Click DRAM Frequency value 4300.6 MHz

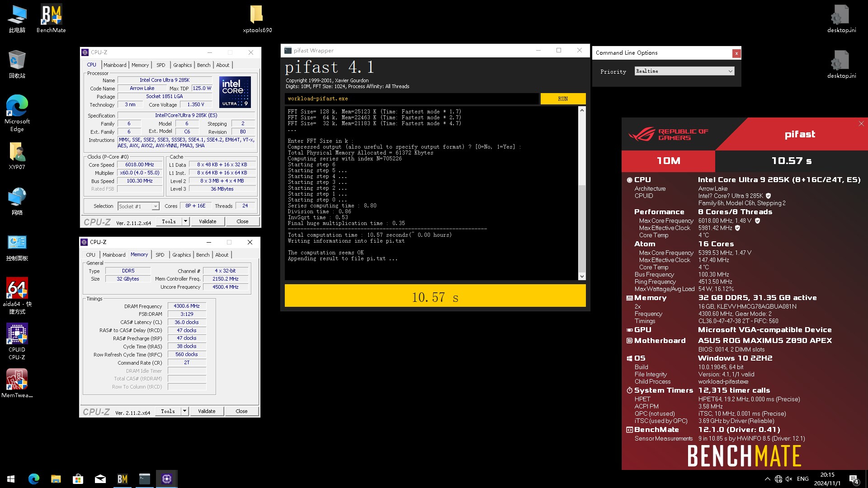(187, 306)
